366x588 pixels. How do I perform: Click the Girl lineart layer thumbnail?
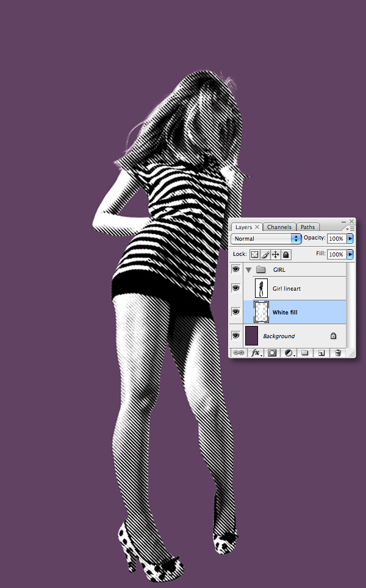click(x=261, y=288)
